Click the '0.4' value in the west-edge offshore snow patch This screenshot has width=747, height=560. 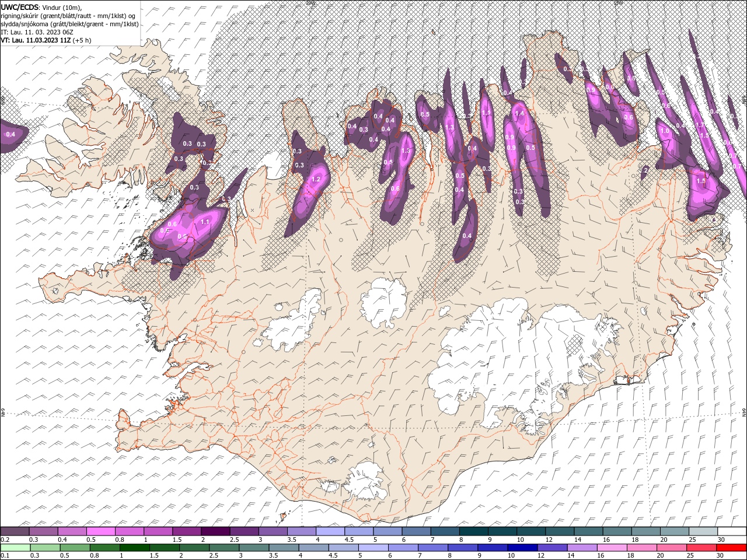point(11,134)
